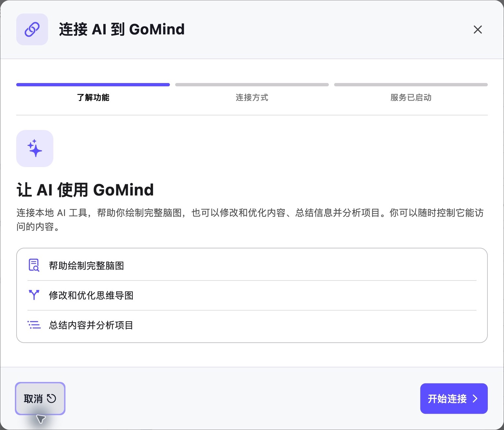Click the 取消 cancel button

(x=40, y=399)
